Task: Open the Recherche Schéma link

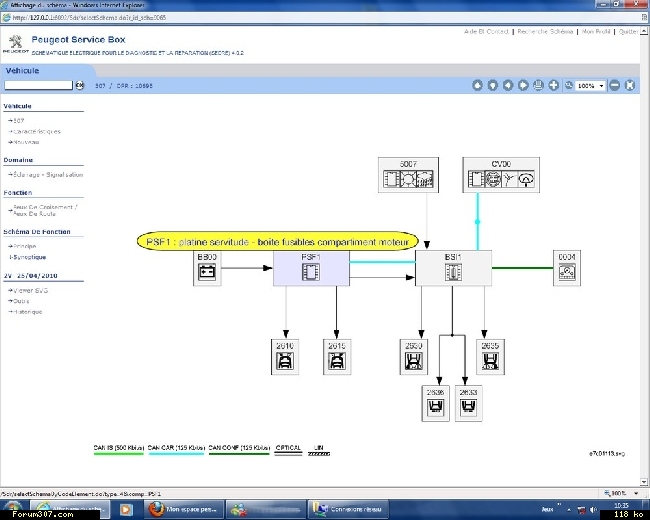Action: point(545,32)
